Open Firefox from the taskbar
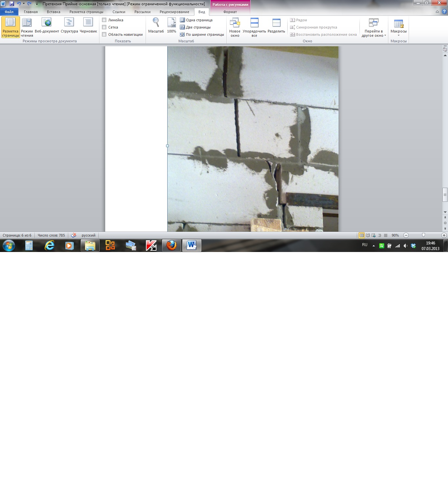 [x=172, y=245]
